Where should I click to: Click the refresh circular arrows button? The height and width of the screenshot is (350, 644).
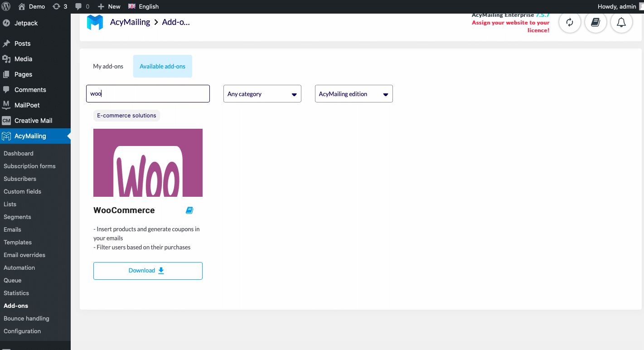point(570,22)
